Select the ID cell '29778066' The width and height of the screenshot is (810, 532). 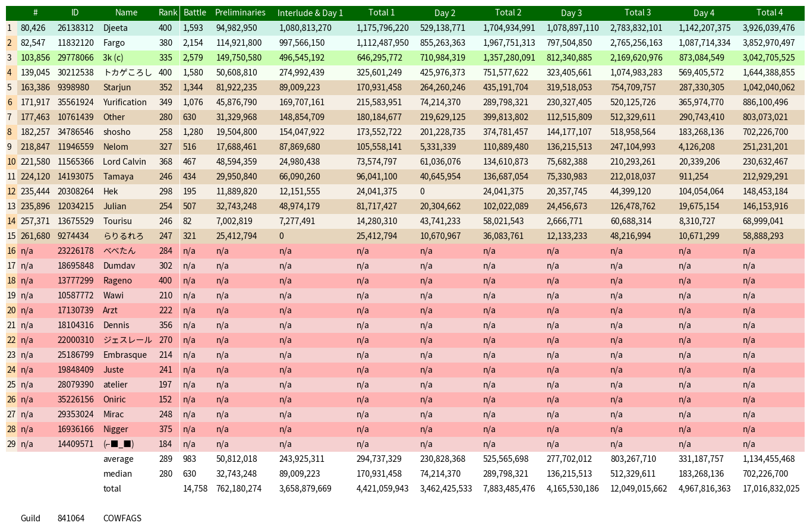75,58
